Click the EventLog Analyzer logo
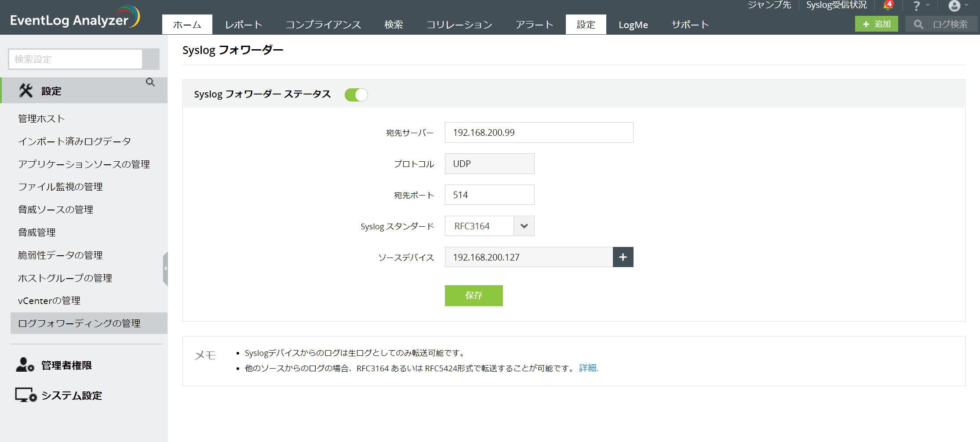The width and height of the screenshot is (980, 442). [75, 18]
